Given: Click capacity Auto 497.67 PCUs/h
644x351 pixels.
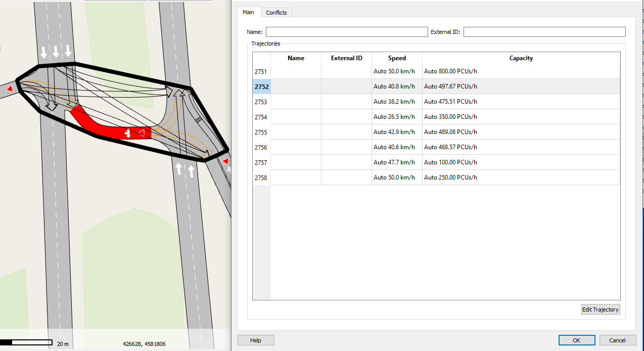Looking at the screenshot, I should click(521, 86).
